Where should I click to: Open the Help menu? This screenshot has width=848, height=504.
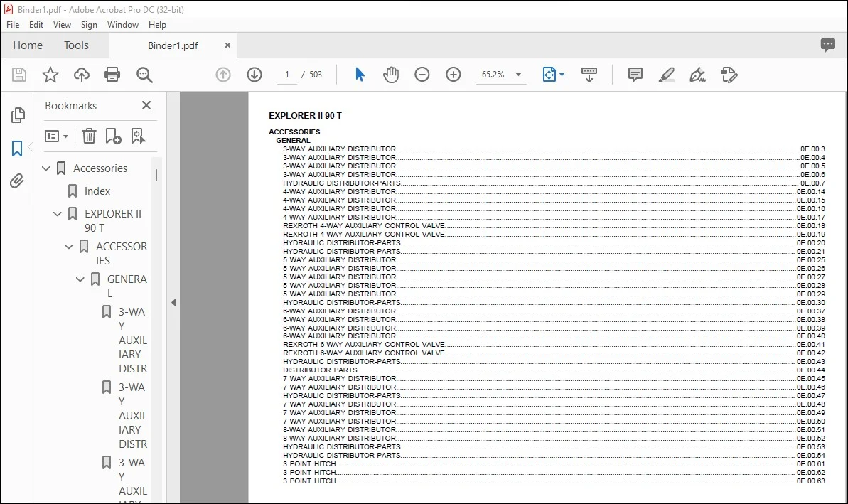[x=157, y=25]
